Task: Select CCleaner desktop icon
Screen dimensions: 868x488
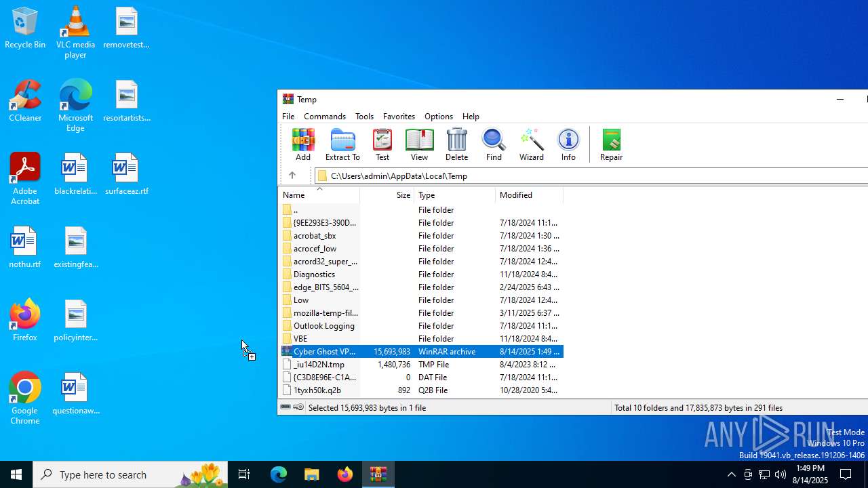Action: click(x=25, y=101)
